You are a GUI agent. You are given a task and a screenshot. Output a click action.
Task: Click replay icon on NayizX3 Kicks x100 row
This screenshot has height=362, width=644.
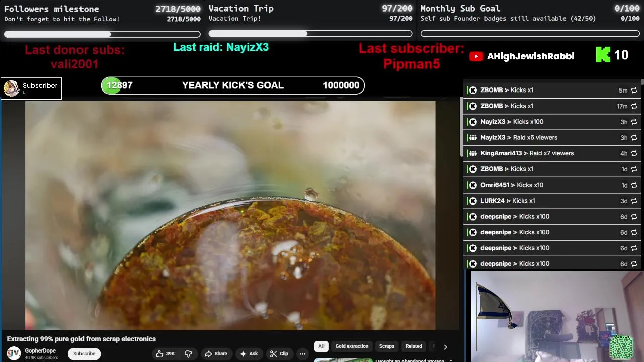pos(634,122)
